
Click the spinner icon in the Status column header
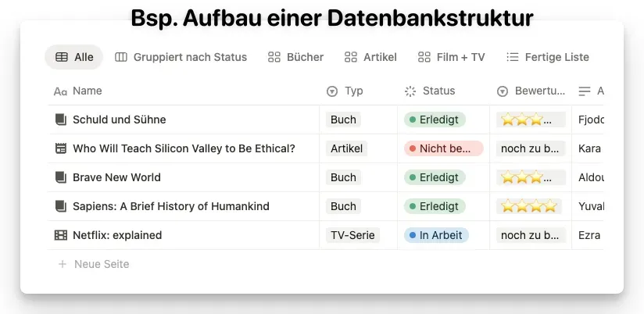(x=410, y=91)
